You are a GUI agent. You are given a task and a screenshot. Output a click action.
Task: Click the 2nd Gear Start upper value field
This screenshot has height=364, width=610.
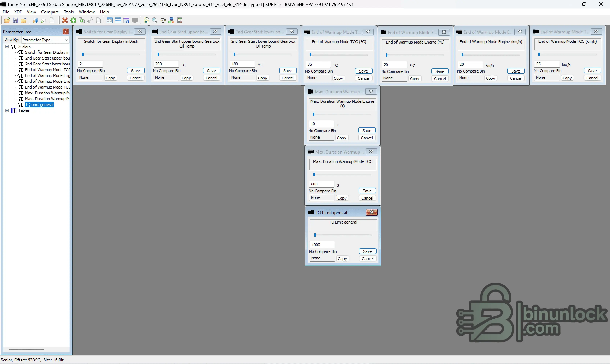(166, 64)
